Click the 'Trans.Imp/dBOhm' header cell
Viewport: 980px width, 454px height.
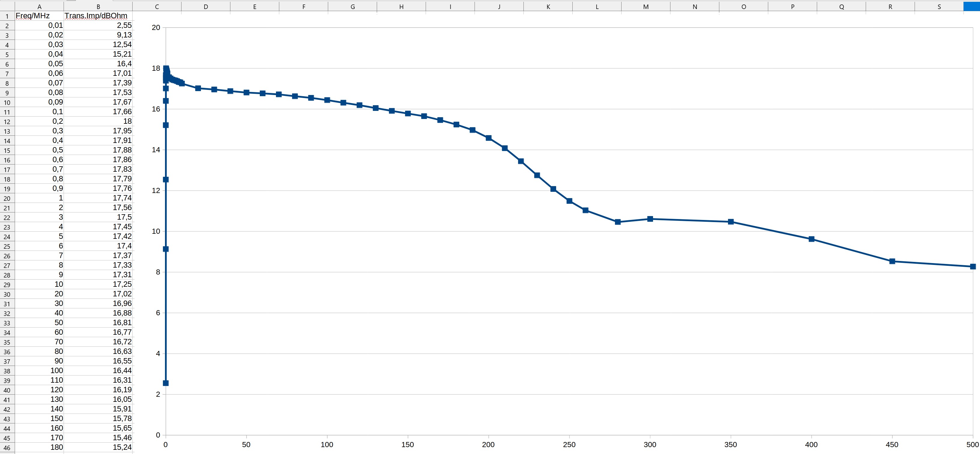pos(98,16)
